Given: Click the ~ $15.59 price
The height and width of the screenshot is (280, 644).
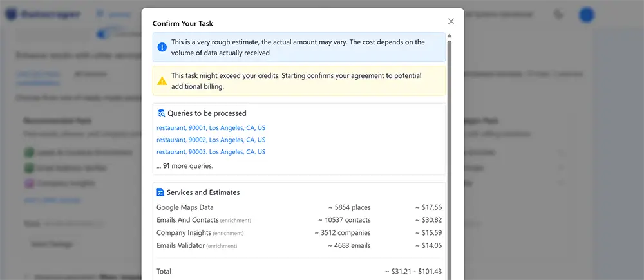Looking at the screenshot, I should tap(428, 233).
